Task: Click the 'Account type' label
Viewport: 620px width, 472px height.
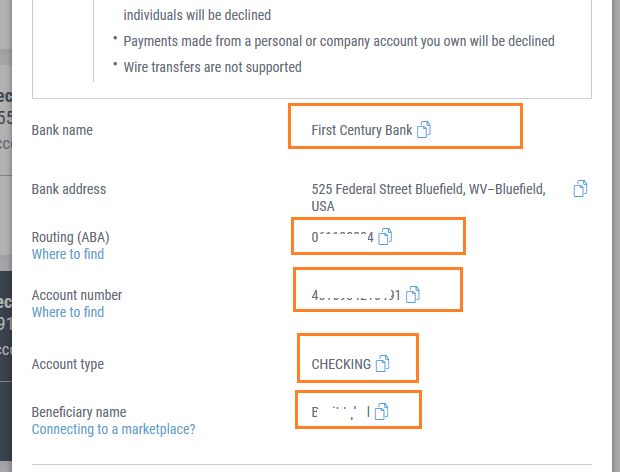Action: (x=68, y=364)
